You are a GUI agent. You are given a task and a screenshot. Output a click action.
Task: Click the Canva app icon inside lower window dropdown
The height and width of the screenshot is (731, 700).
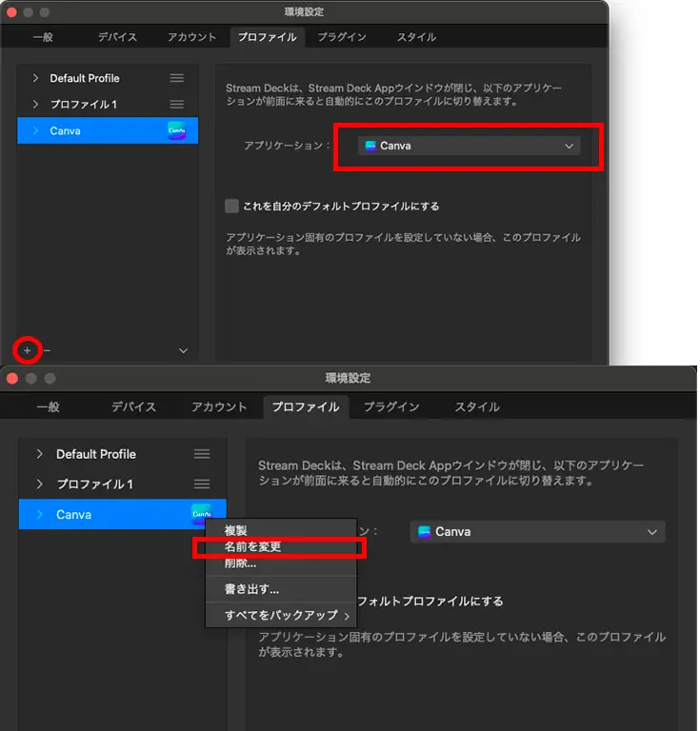tap(425, 532)
